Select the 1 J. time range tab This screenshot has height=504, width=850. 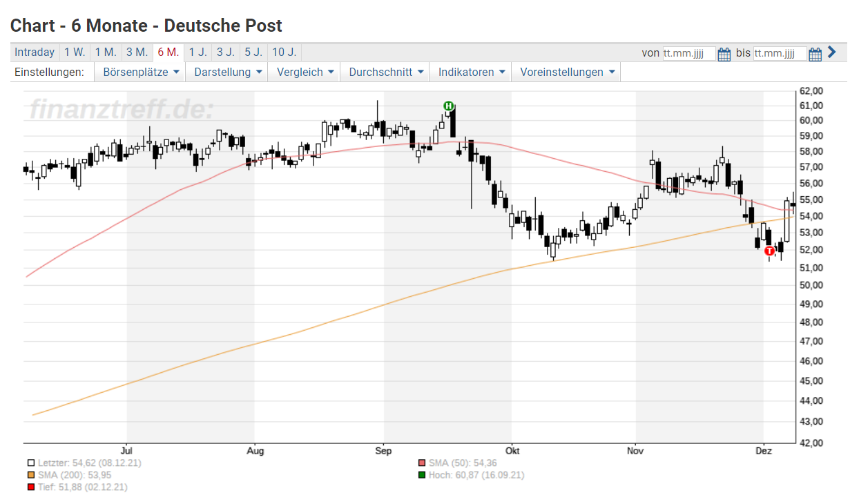click(197, 52)
